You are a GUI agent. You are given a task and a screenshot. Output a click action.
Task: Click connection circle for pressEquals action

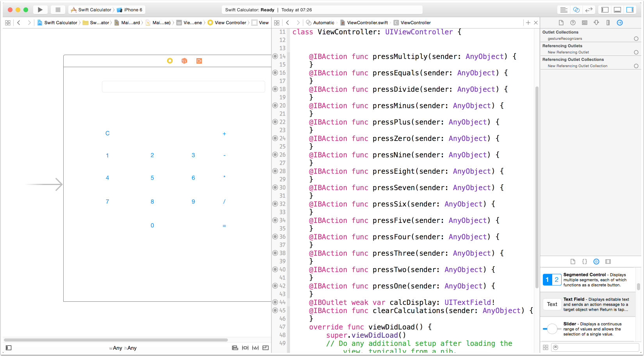point(275,73)
